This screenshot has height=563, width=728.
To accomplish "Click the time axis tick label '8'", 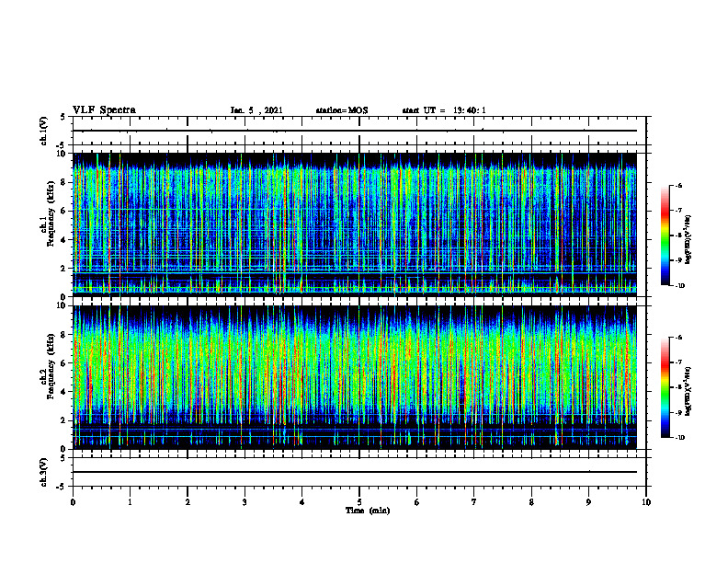I will 531,502.
